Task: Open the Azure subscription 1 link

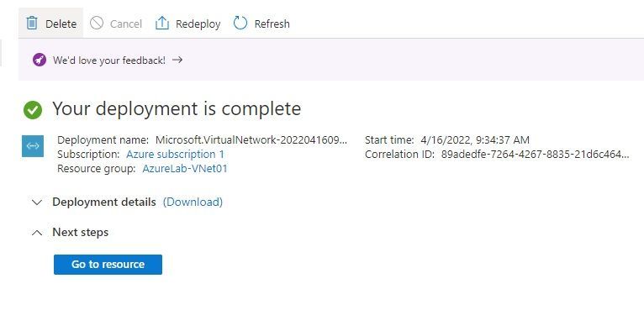Action: click(x=176, y=155)
